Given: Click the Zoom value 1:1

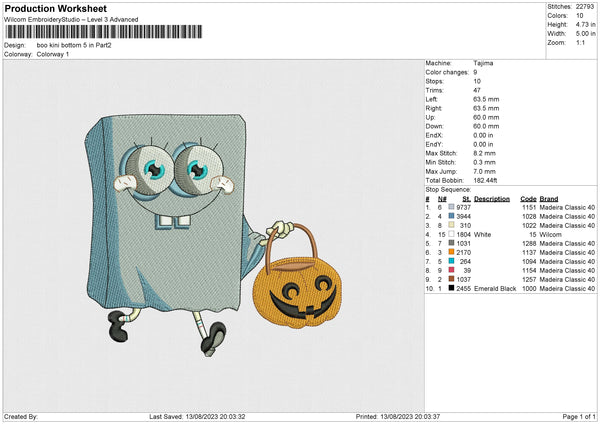Looking at the screenshot, I should pos(580,42).
